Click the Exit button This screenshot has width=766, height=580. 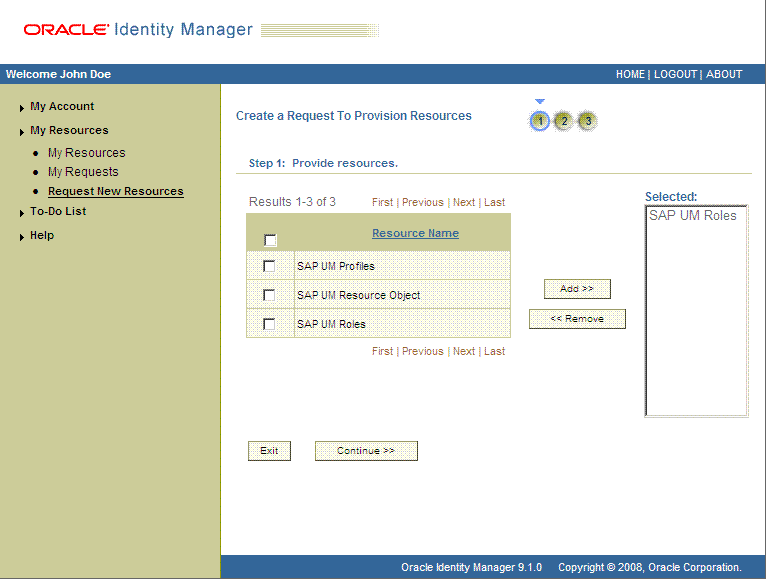tap(269, 451)
